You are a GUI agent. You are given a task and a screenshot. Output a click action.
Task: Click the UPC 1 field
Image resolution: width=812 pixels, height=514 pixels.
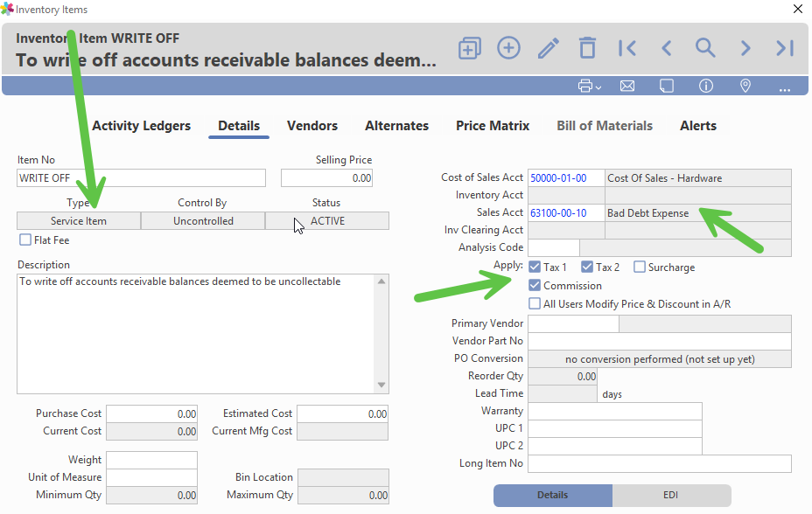pos(615,428)
